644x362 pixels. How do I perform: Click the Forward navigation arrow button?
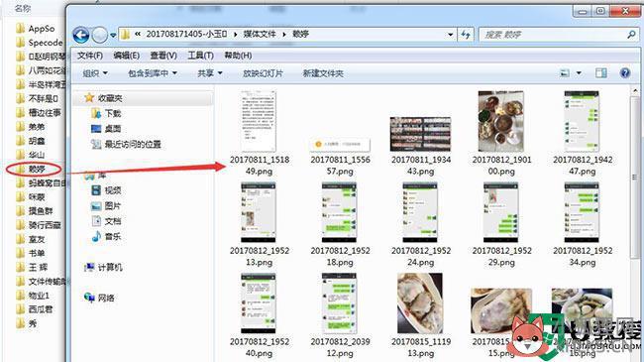coord(99,35)
